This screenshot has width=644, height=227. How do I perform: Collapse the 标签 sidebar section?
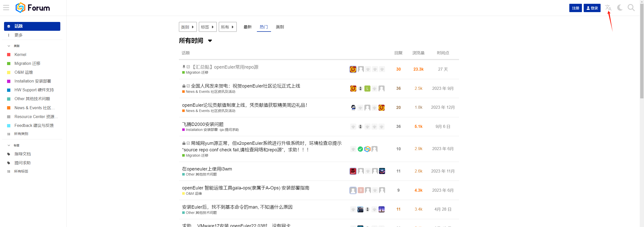coord(9,145)
